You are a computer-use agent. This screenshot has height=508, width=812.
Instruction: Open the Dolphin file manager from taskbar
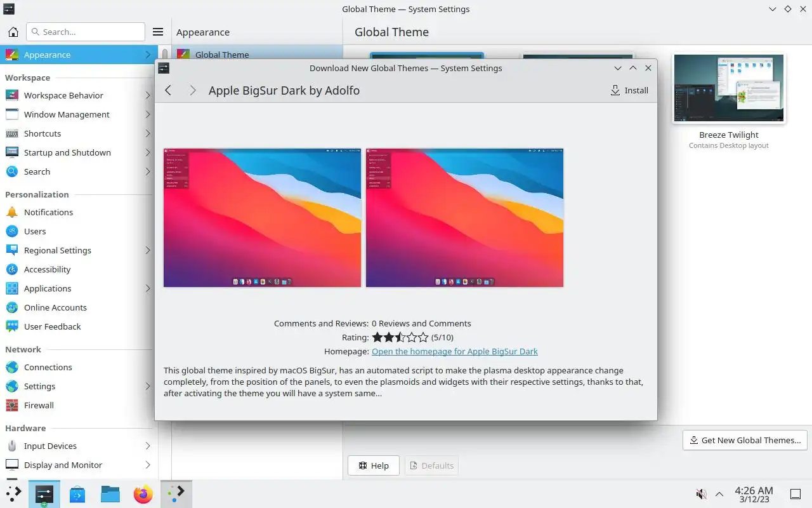pyautogui.click(x=110, y=493)
